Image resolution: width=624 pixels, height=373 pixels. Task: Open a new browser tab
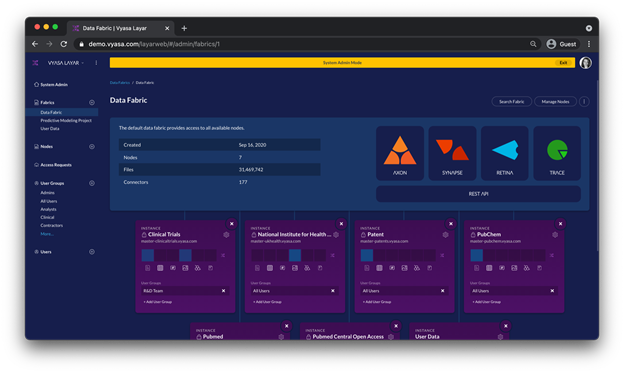click(184, 28)
